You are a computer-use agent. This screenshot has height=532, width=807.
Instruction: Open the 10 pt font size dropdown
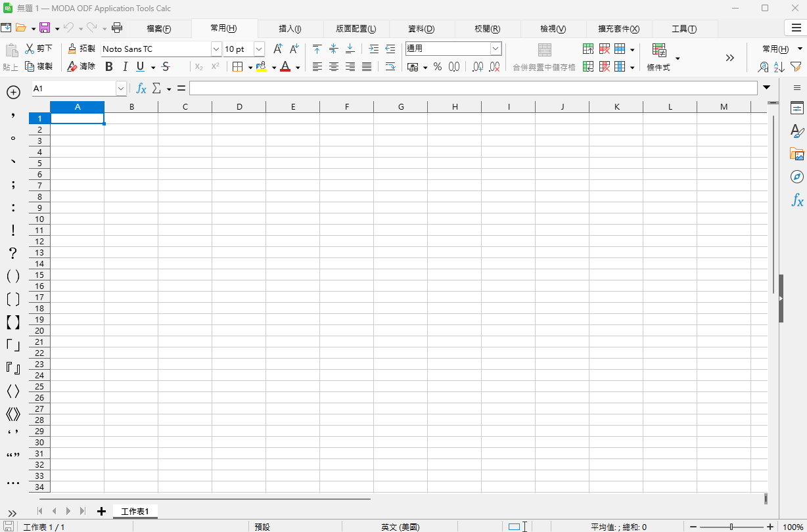pos(259,49)
